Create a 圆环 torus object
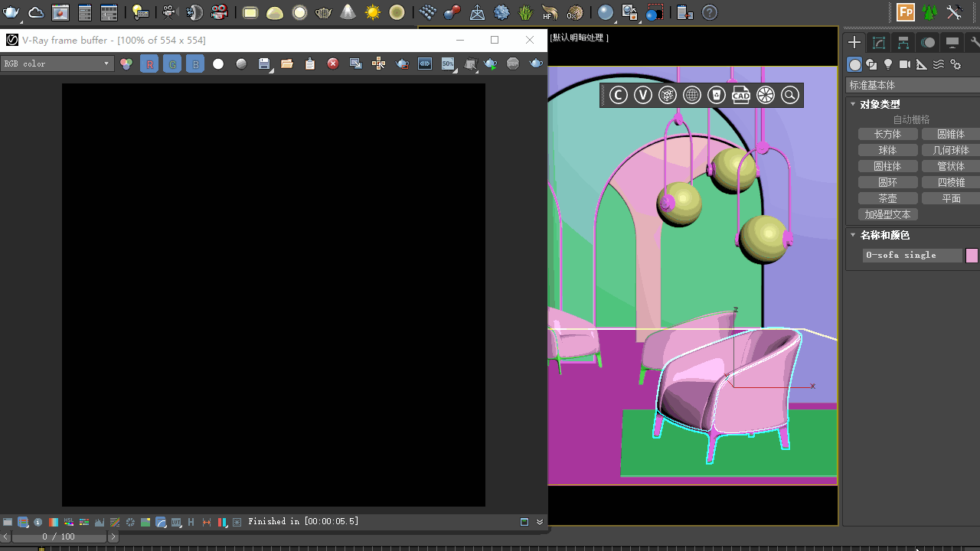 [887, 182]
